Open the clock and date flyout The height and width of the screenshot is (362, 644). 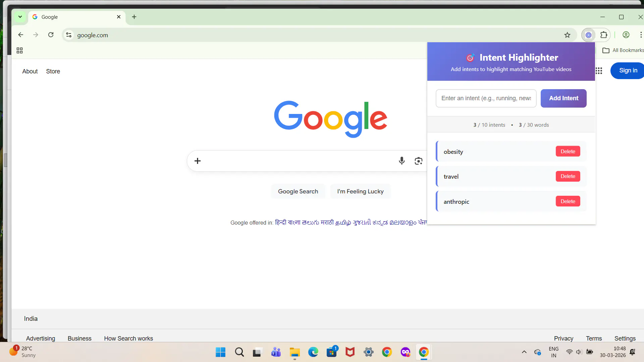[612, 352]
